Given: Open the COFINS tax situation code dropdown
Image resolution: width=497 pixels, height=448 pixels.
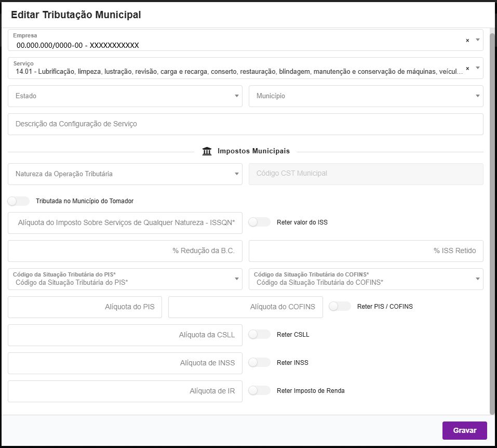Looking at the screenshot, I should coord(366,279).
